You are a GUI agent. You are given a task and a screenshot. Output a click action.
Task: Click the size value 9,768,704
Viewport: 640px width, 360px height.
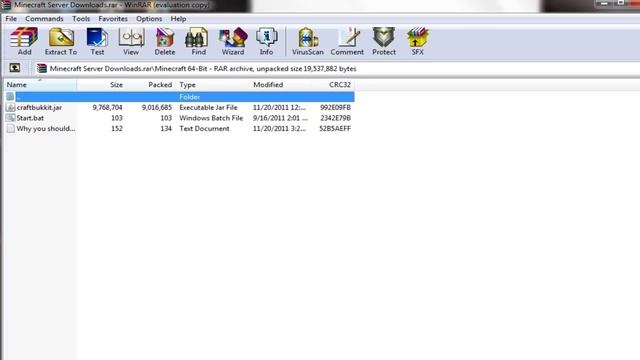(107, 107)
